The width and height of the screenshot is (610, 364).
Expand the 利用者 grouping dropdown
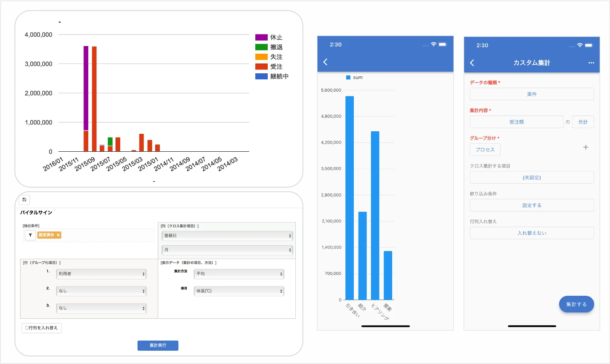(x=101, y=274)
